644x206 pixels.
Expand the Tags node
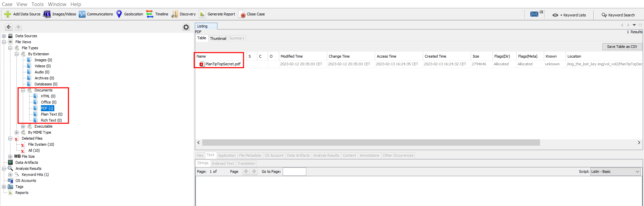pos(4,187)
